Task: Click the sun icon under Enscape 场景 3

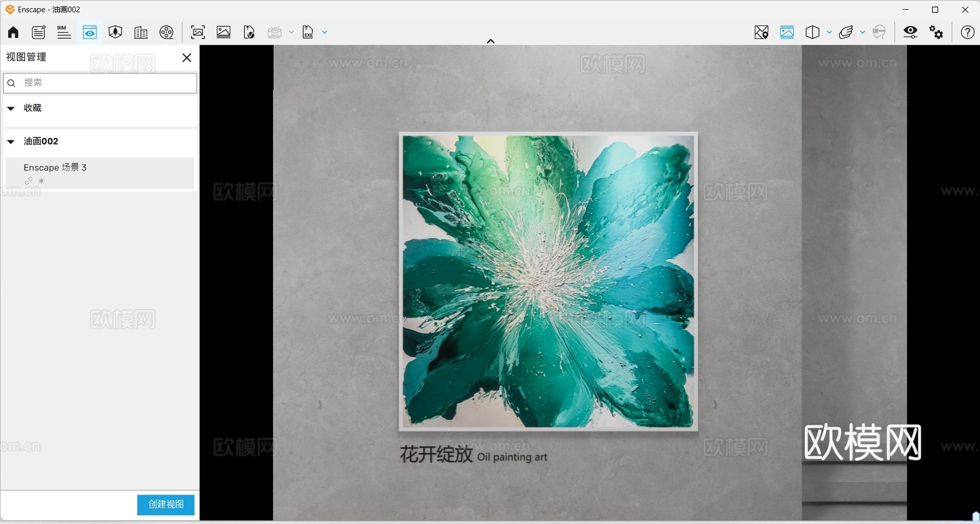Action: (x=41, y=181)
